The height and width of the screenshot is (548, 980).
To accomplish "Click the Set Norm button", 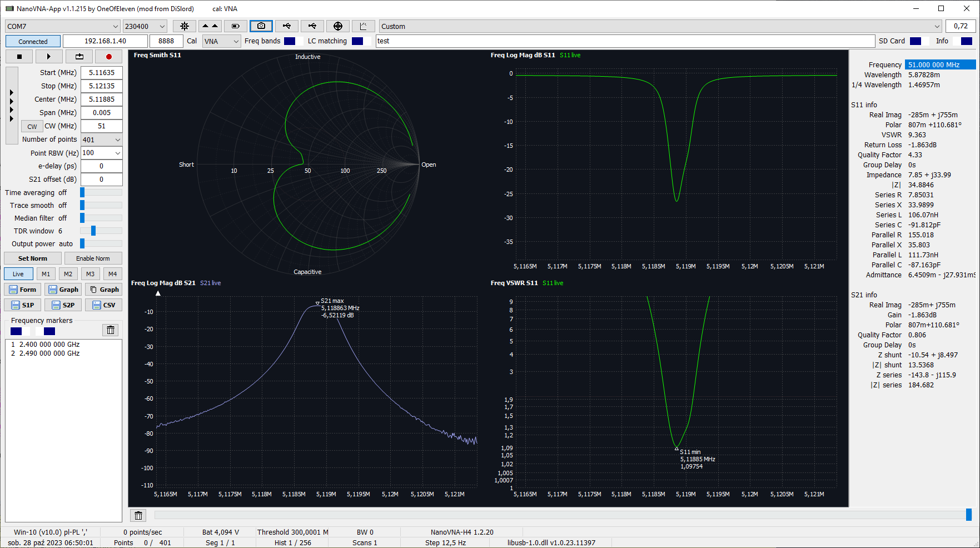I will (x=33, y=258).
